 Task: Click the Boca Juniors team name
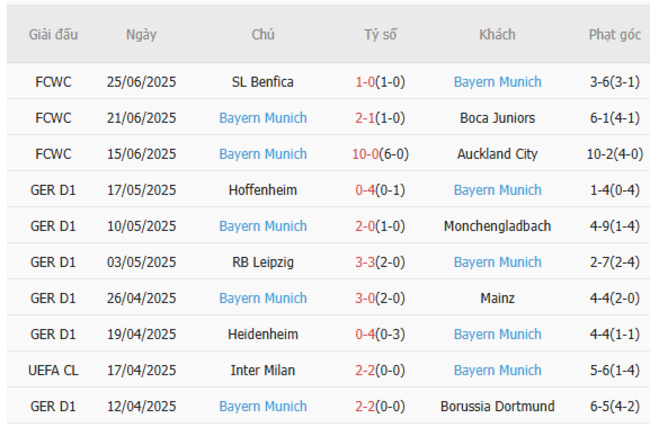497,118
